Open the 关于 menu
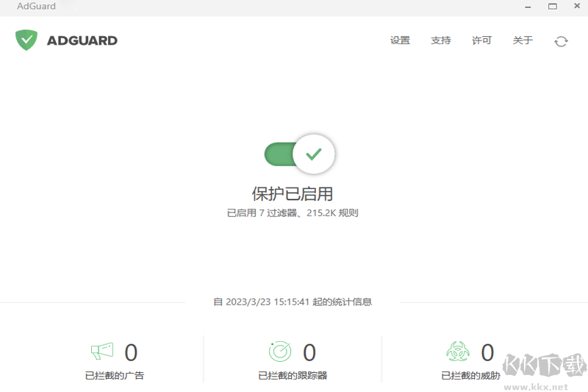Viewport: 588px width, 392px height. click(x=523, y=40)
